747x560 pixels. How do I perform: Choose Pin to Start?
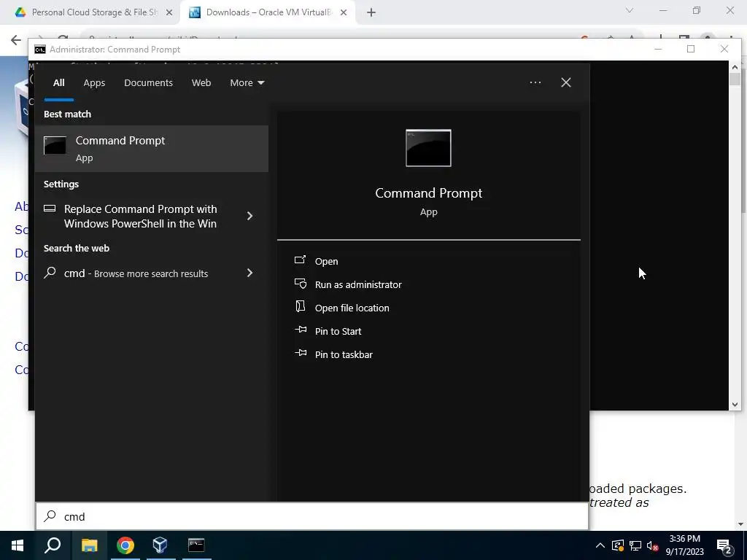(x=338, y=332)
